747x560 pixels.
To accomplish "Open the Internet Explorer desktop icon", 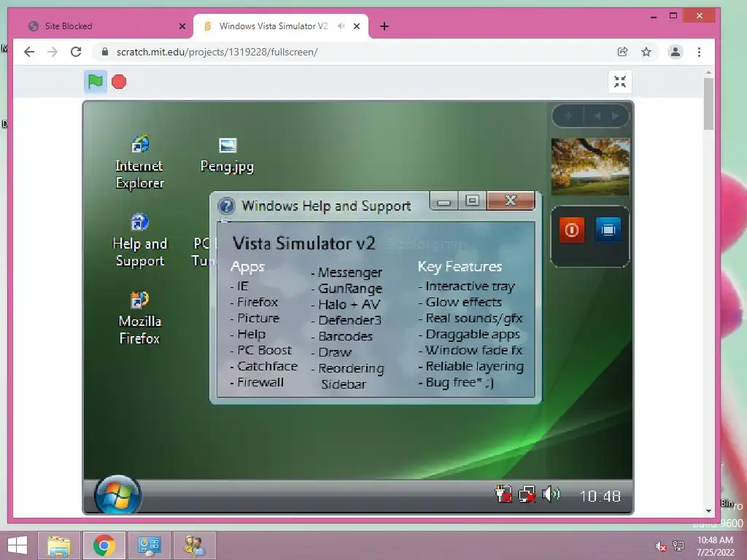I will (x=139, y=163).
